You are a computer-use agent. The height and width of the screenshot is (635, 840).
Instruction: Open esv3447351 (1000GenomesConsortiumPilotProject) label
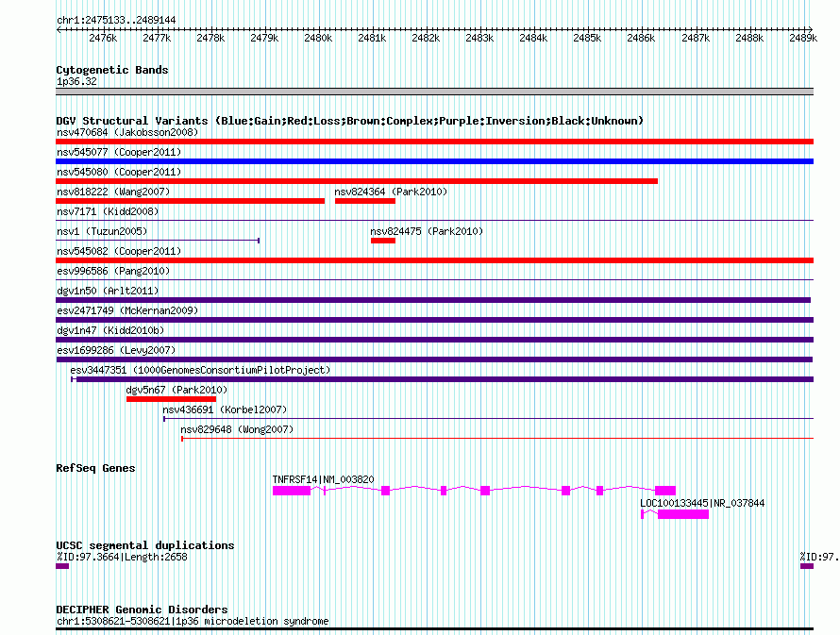[x=200, y=370]
